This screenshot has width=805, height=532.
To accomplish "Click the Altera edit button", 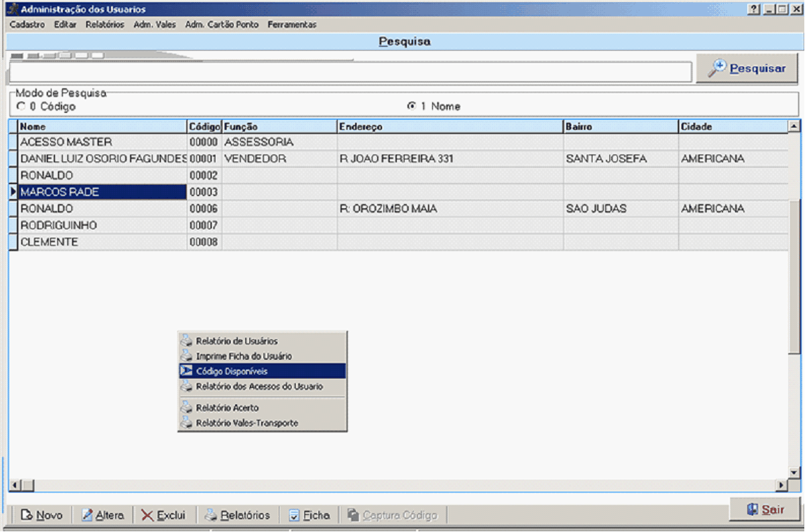I will coord(102,515).
